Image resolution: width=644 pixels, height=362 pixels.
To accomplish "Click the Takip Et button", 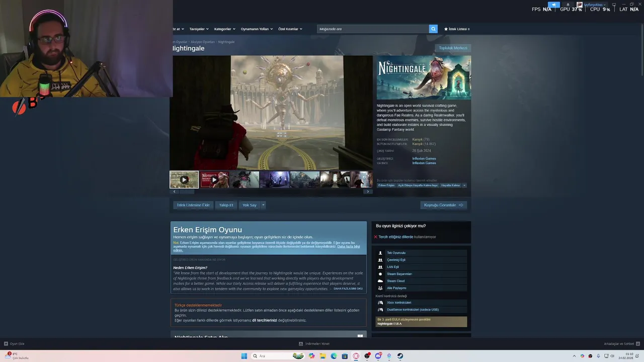I will [226, 205].
